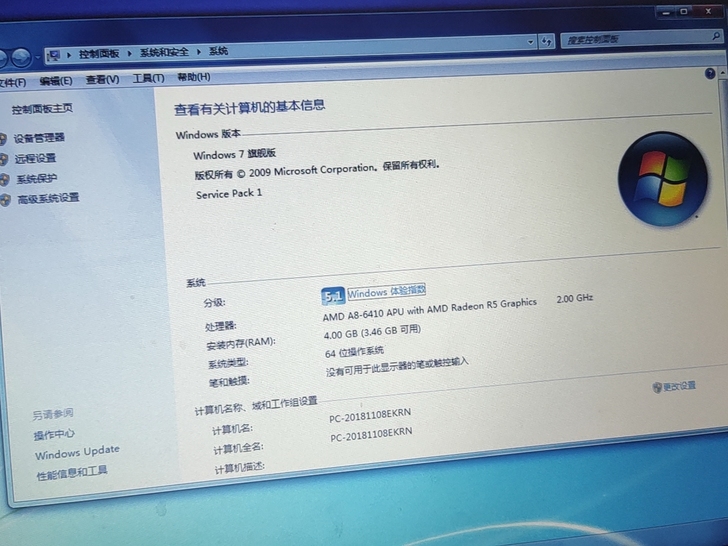The height and width of the screenshot is (546, 728).
Task: Open 系统保护 link
Action: (37, 179)
